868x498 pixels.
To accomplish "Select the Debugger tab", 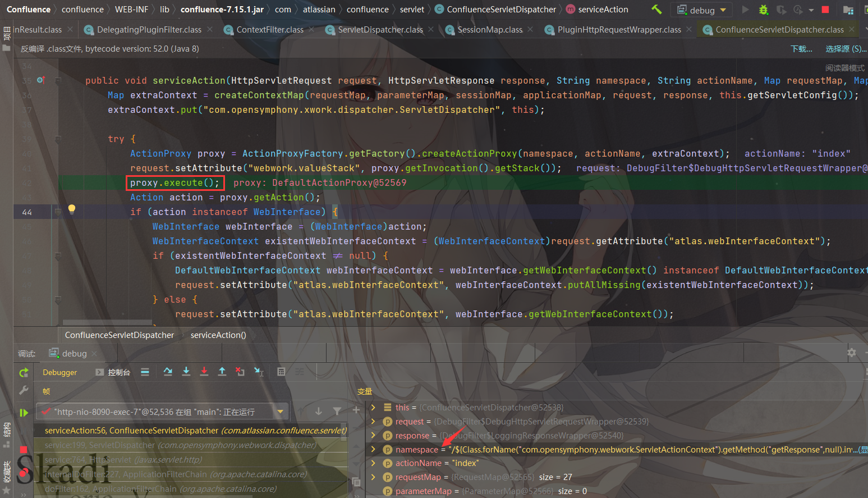I will (60, 372).
